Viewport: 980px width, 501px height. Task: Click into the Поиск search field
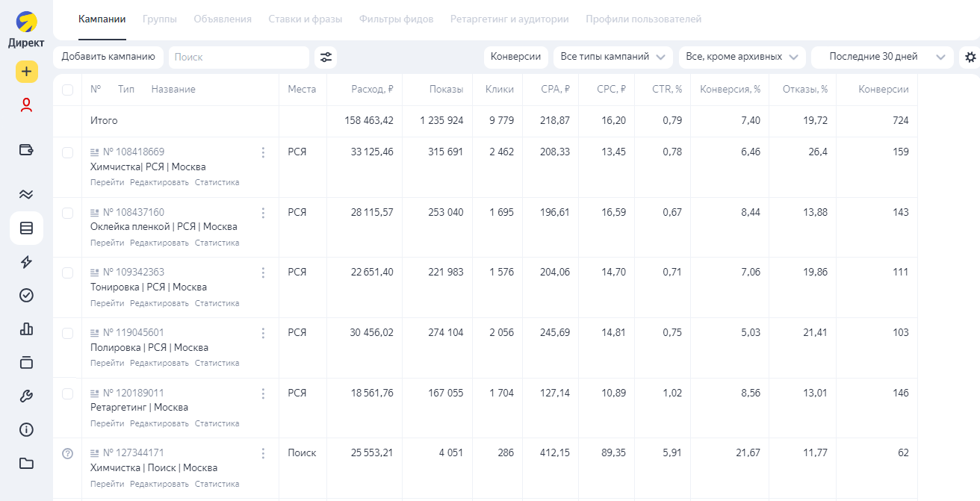[238, 57]
